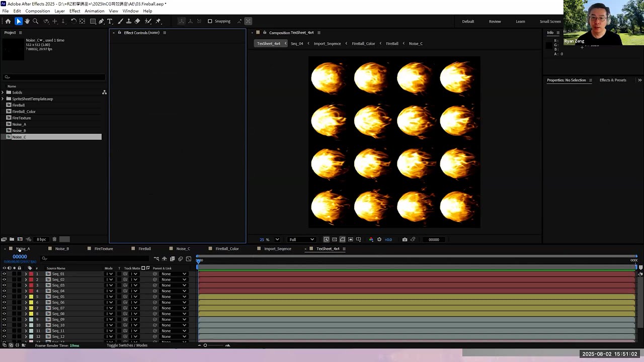This screenshot has width=644, height=362.
Task: Toggle the Transparency Grid button
Action: 334,239
